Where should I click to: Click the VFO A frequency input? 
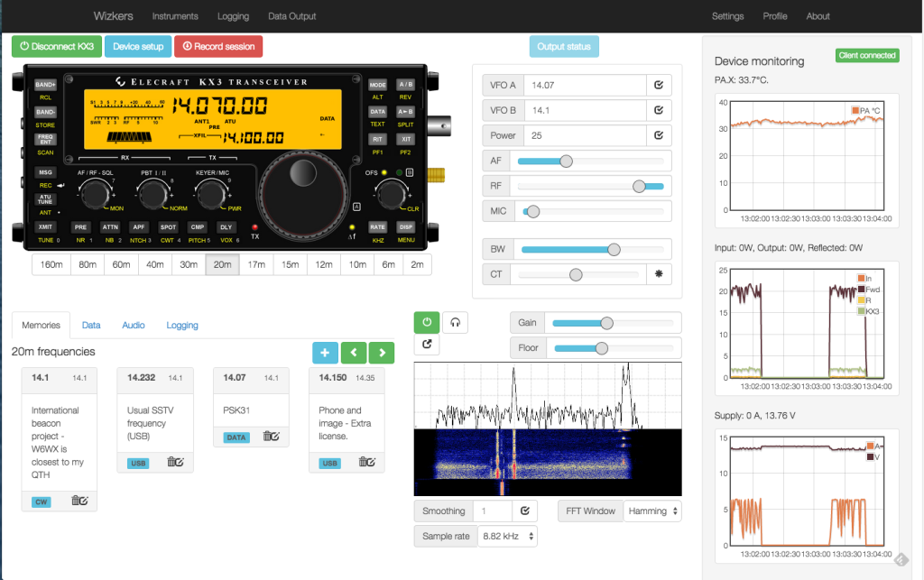(585, 85)
